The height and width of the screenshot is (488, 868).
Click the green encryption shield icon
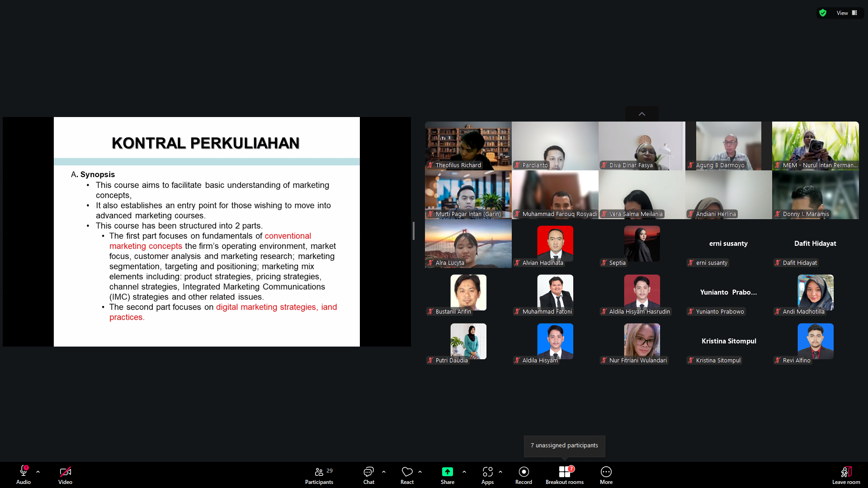pos(823,13)
